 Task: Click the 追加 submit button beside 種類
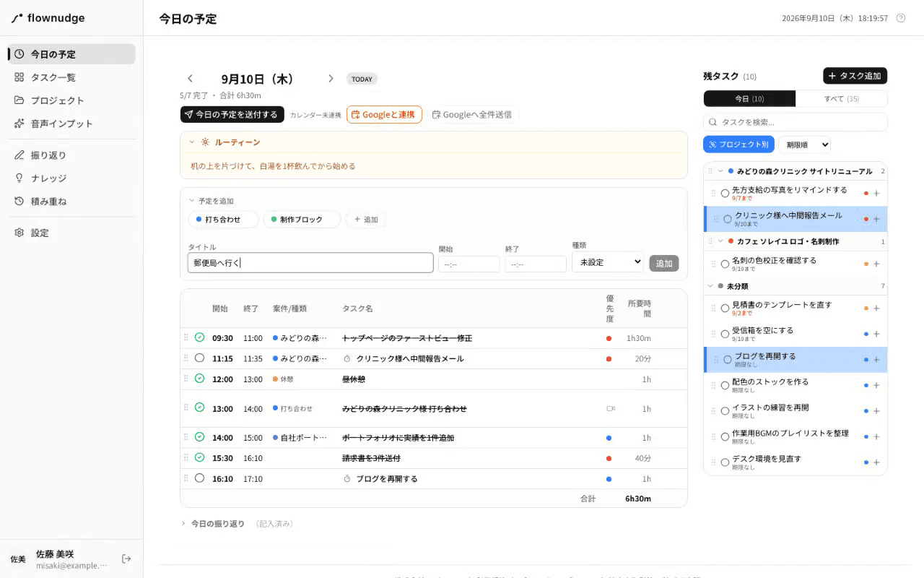[x=664, y=264]
